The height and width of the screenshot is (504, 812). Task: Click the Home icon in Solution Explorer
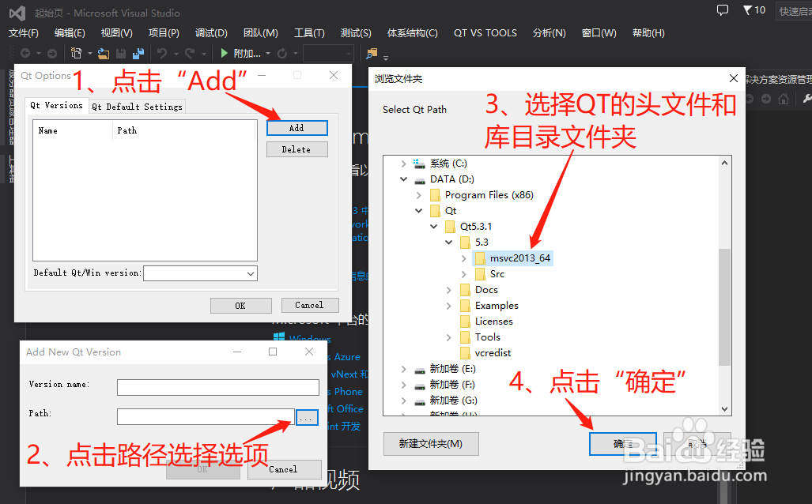784,99
